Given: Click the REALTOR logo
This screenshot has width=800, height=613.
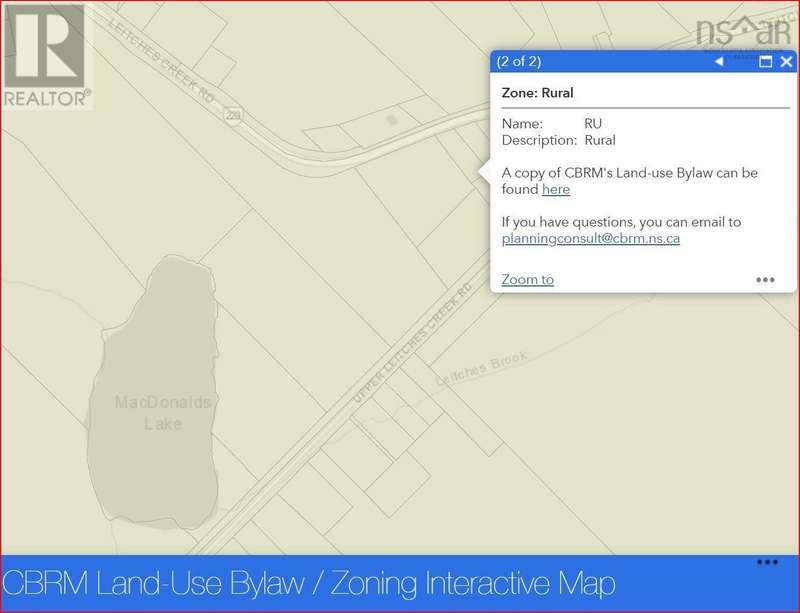Looking at the screenshot, I should [46, 55].
